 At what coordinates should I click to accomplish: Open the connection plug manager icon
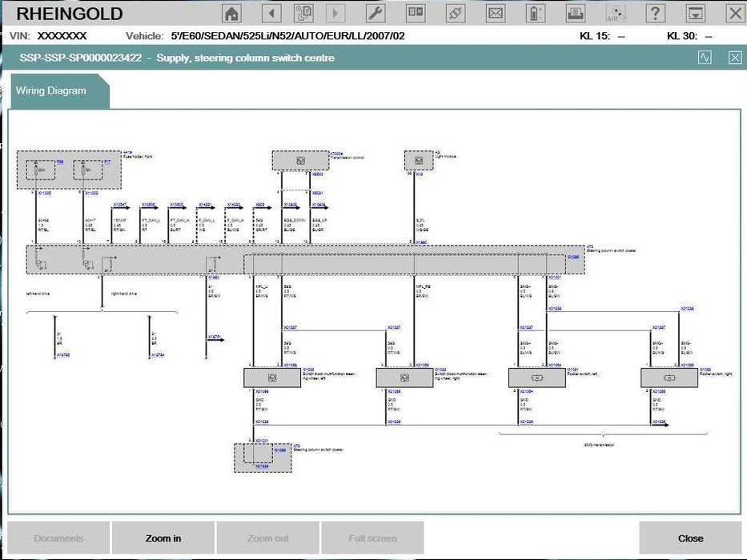(x=456, y=14)
